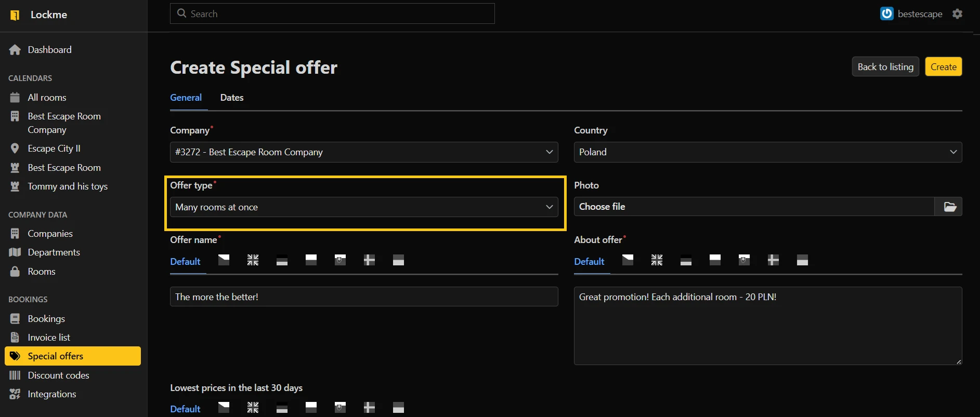Click Back to listing button
This screenshot has width=980, height=417.
885,67
